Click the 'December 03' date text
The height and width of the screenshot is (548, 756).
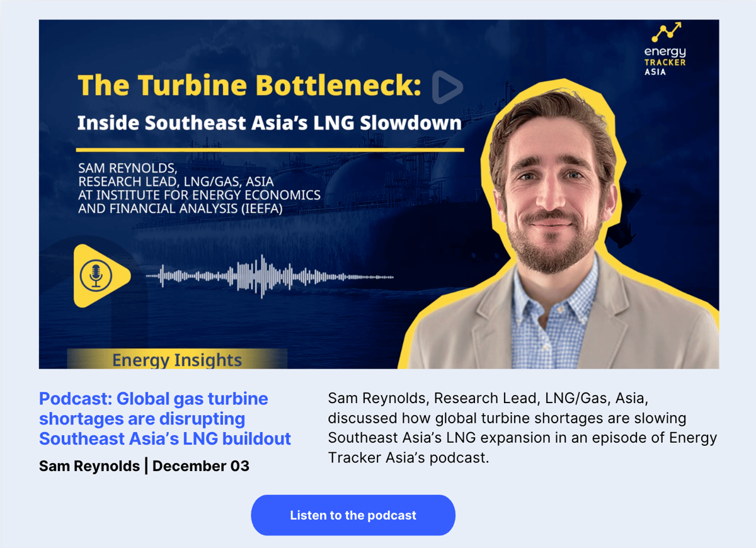coord(200,466)
